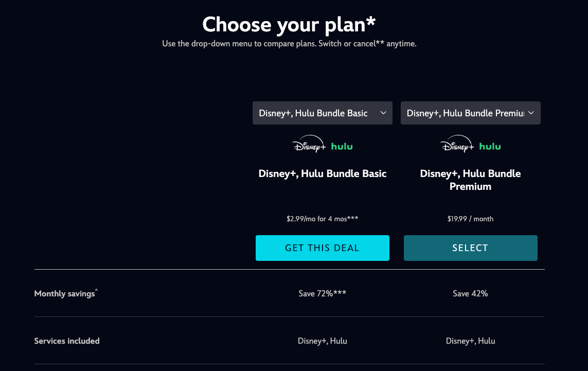Click the Save 42% savings value
The width and height of the screenshot is (588, 371).
(470, 293)
